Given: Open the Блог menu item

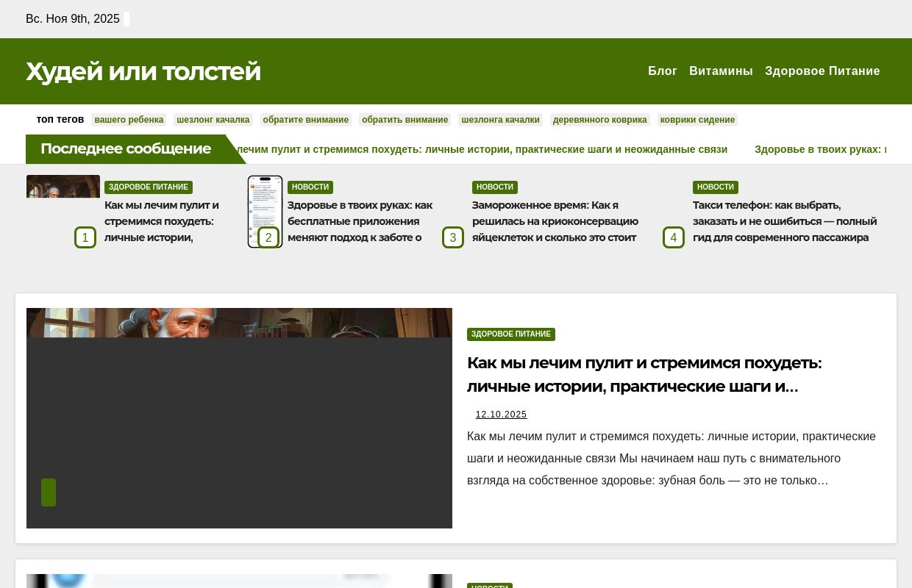Looking at the screenshot, I should coord(663,71).
